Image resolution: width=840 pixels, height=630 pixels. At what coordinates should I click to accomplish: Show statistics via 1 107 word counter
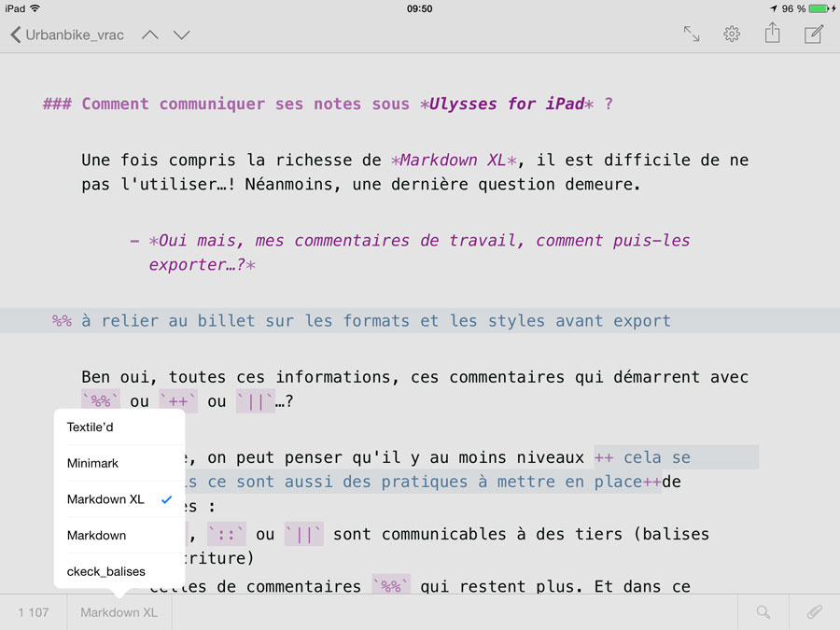click(34, 612)
